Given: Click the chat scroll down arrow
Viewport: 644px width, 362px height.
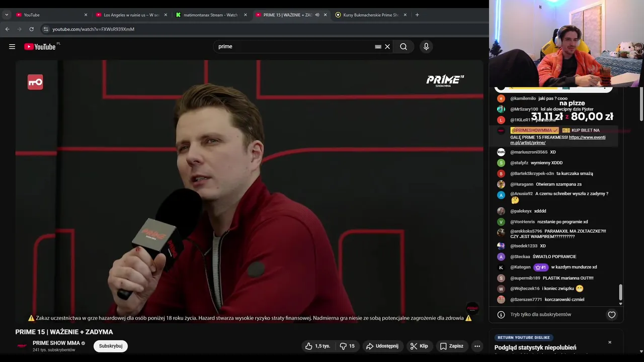Looking at the screenshot, I should (x=620, y=304).
